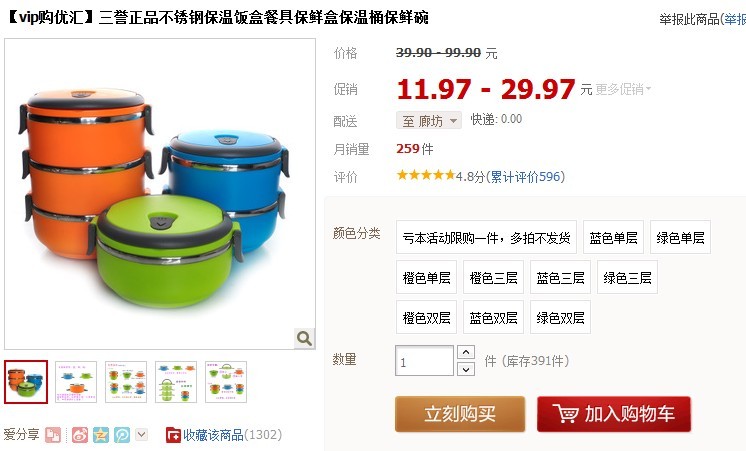Screen dimensions: 746x451
Task: Click the magnifier zoom icon on product image
Action: (x=304, y=338)
